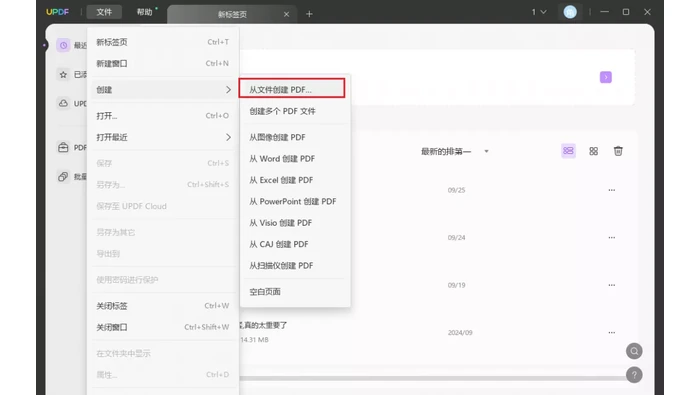Click the 14.31 MB file size
The height and width of the screenshot is (395, 700).
(254, 340)
